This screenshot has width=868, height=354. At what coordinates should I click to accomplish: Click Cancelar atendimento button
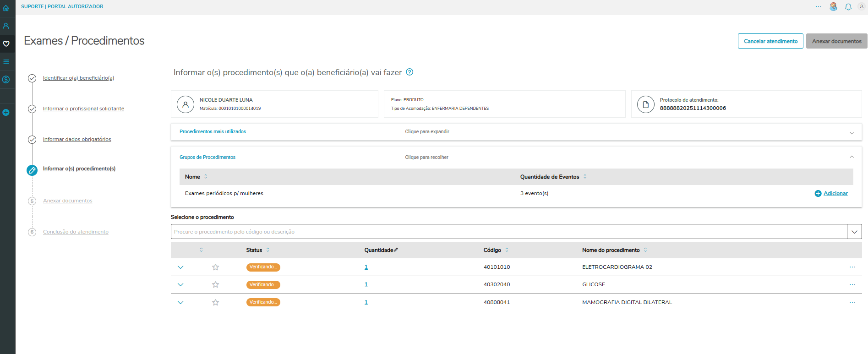coord(770,41)
